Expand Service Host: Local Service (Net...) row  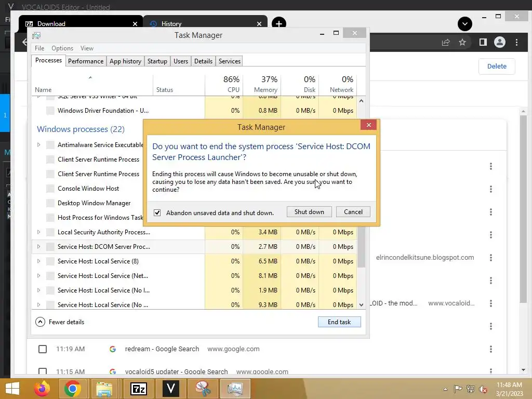[x=38, y=276]
